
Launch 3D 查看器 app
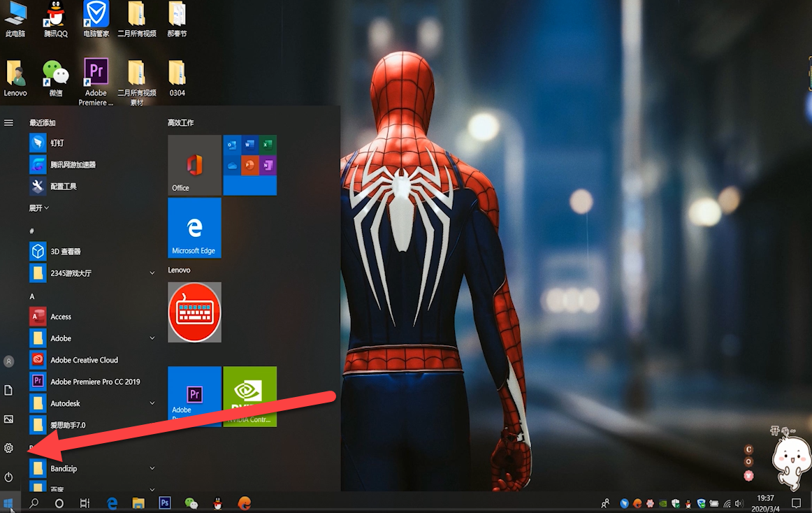92,252
